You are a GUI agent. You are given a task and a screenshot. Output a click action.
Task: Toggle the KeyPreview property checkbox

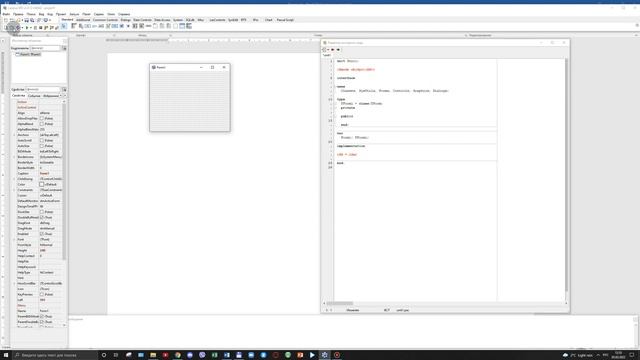coord(42,294)
